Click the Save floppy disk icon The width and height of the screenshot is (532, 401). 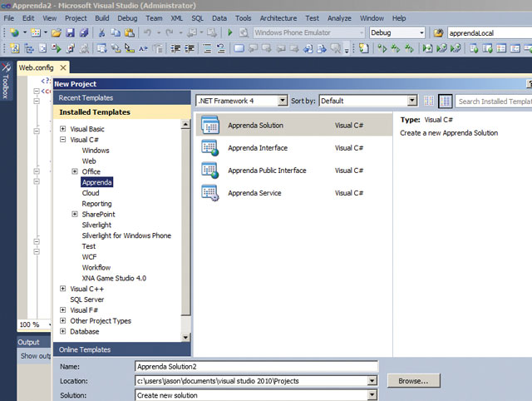[x=70, y=32]
